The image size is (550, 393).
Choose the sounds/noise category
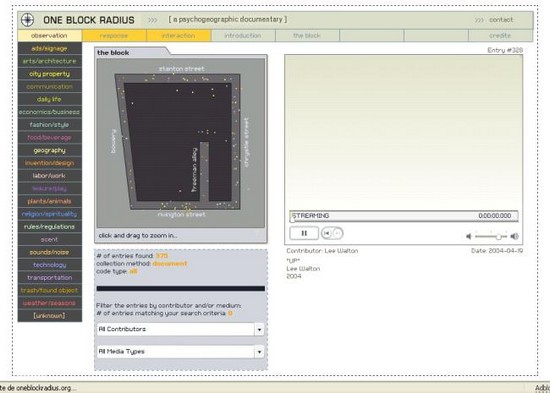49,252
